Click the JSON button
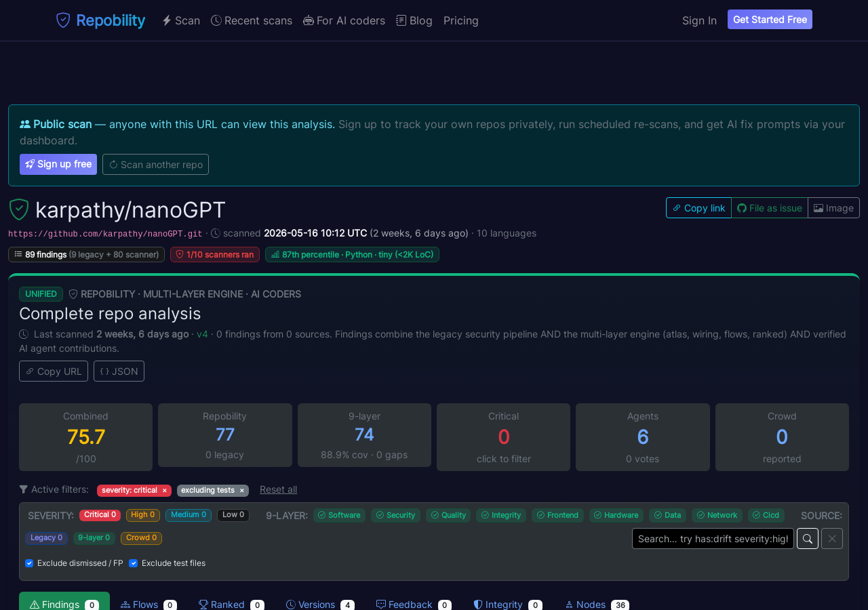This screenshot has height=610, width=868. [119, 371]
